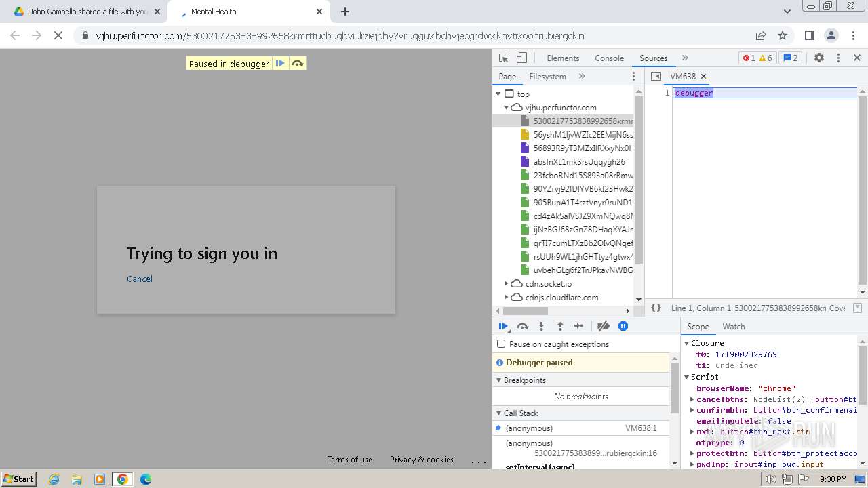868x488 pixels.
Task: Toggle Deactivate breakpoints icon
Action: point(603,326)
